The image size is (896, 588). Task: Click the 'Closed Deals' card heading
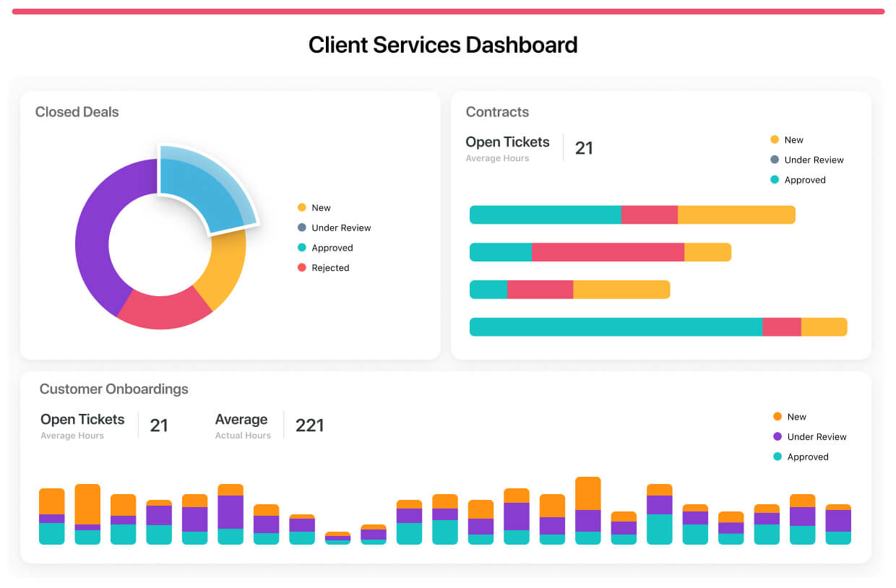(77, 112)
